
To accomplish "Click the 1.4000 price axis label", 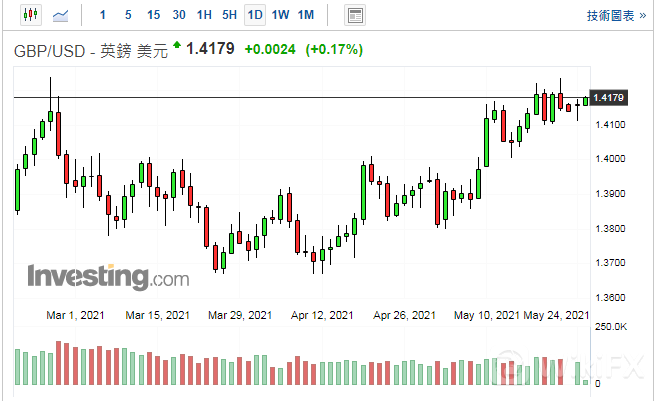I will 609,159.
